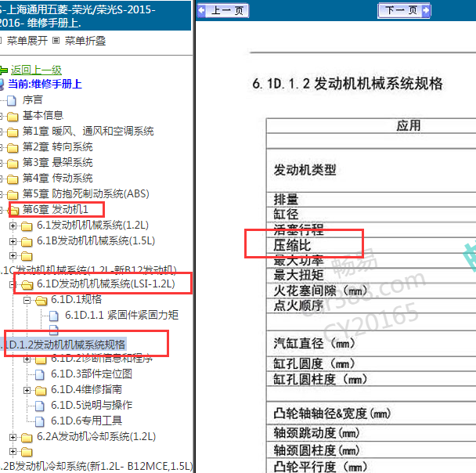The height and width of the screenshot is (473, 476).
Task: Open 6.1发动机机械系统(1.2L) section
Action: 92,226
